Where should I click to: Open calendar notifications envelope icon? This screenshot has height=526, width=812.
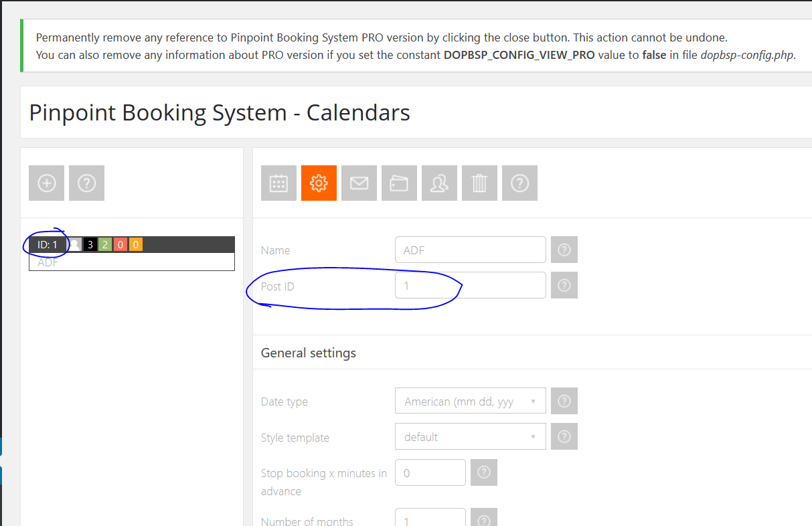(359, 183)
